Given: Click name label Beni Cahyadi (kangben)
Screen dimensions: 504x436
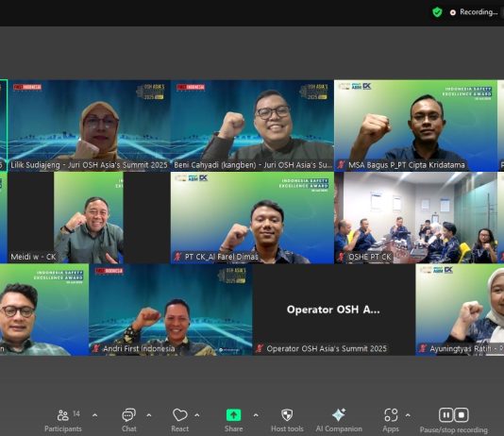Looking at the screenshot, I should [x=253, y=165].
